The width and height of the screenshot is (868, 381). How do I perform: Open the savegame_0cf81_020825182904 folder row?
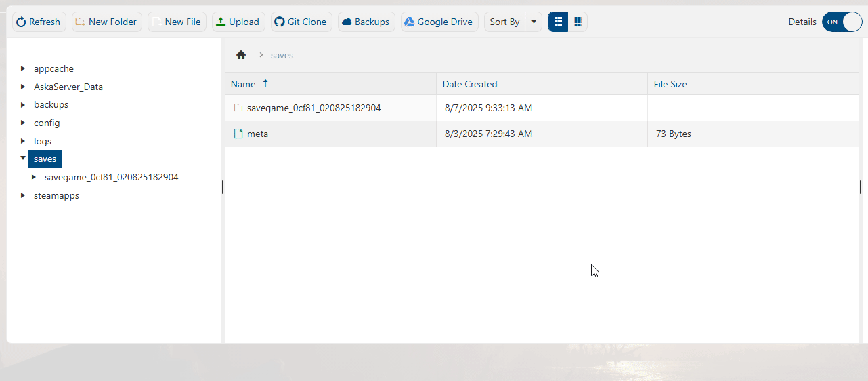point(313,108)
